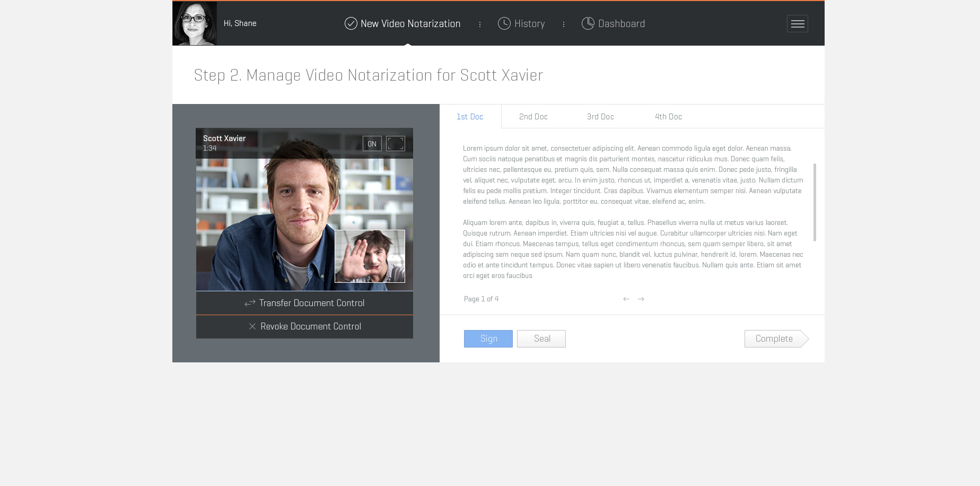Click the Complete button
Image resolution: width=980 pixels, height=486 pixels.
[x=774, y=339]
